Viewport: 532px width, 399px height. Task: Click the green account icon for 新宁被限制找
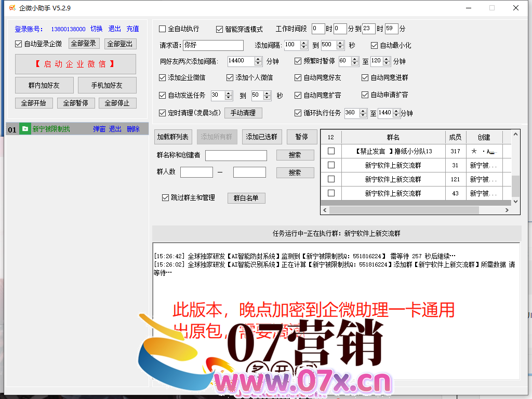(x=25, y=129)
